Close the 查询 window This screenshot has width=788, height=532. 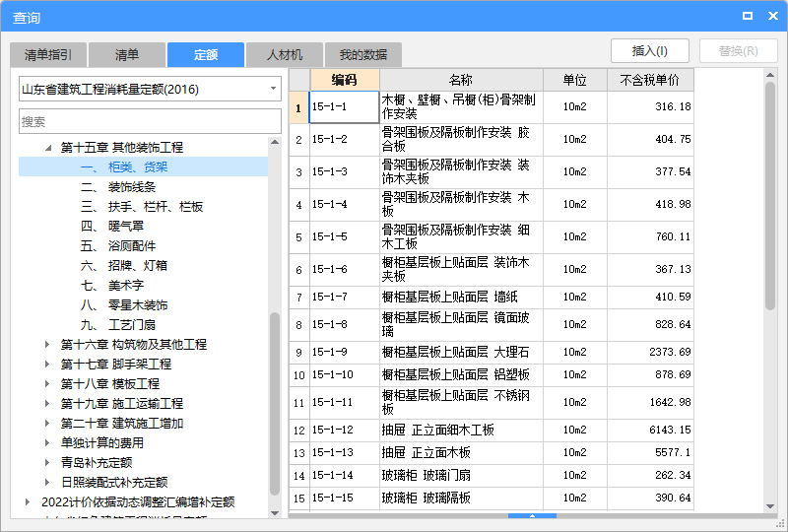(773, 16)
